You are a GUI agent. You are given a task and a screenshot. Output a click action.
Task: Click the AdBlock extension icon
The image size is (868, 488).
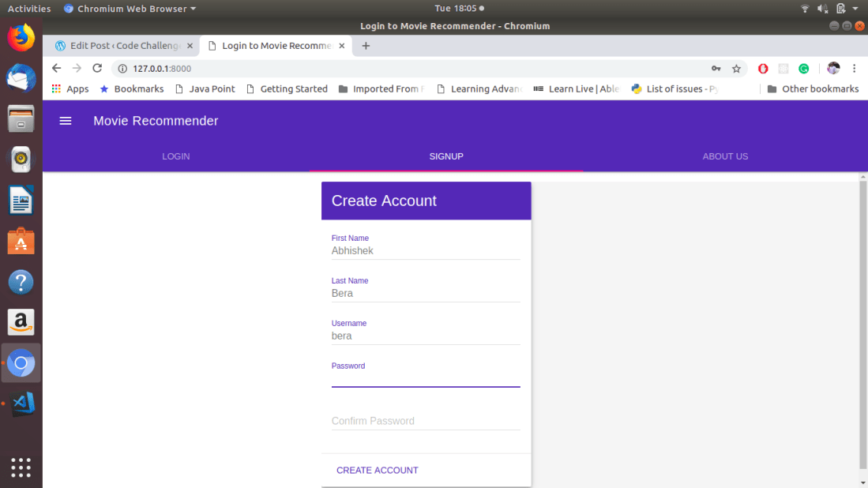762,69
